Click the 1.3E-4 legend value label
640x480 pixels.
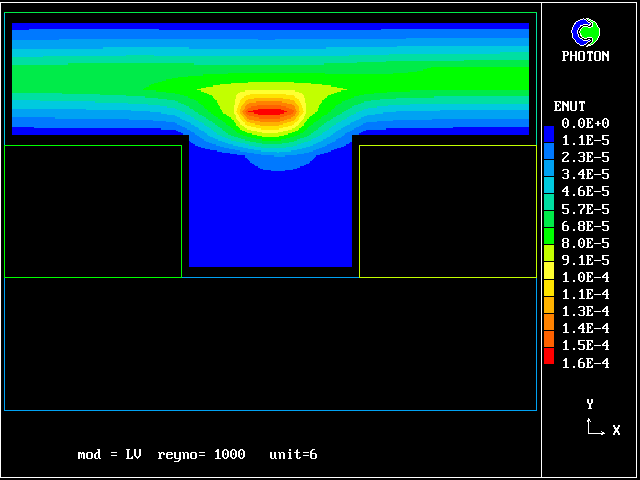[x=585, y=311]
